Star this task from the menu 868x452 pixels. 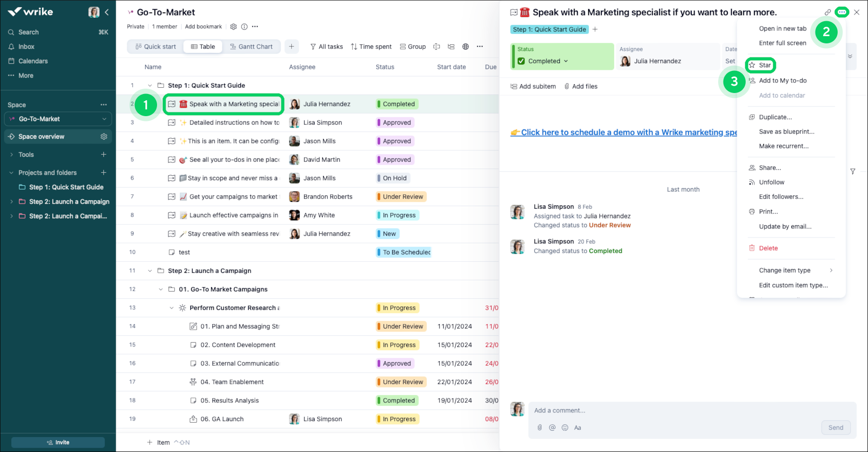tap(764, 65)
